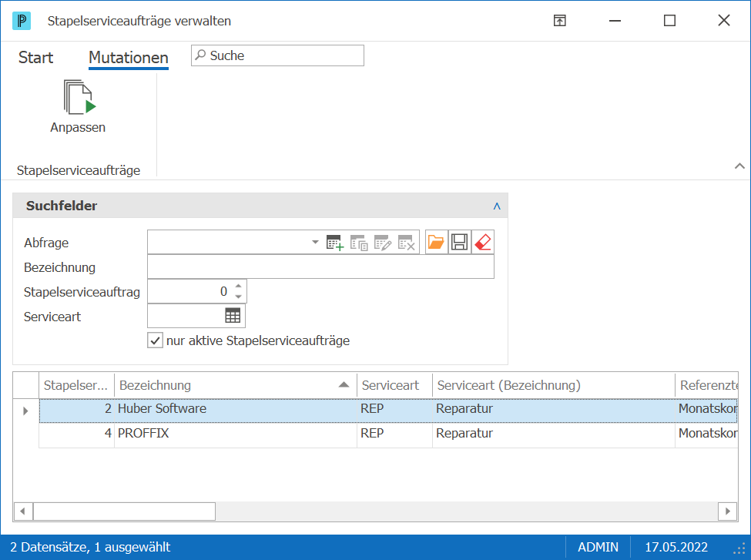Click the row indicator arrow for Huber Software

25,411
